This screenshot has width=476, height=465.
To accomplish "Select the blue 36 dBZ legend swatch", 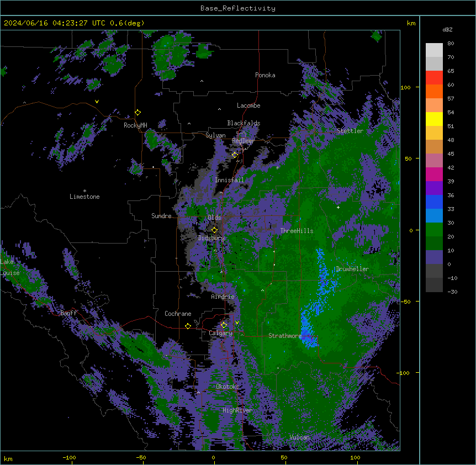I will click(x=434, y=202).
